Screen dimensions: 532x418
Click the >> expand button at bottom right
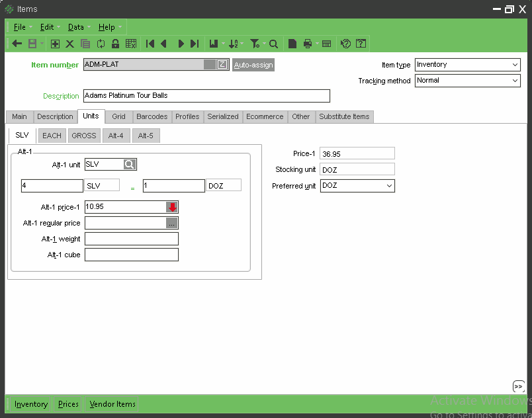518,386
